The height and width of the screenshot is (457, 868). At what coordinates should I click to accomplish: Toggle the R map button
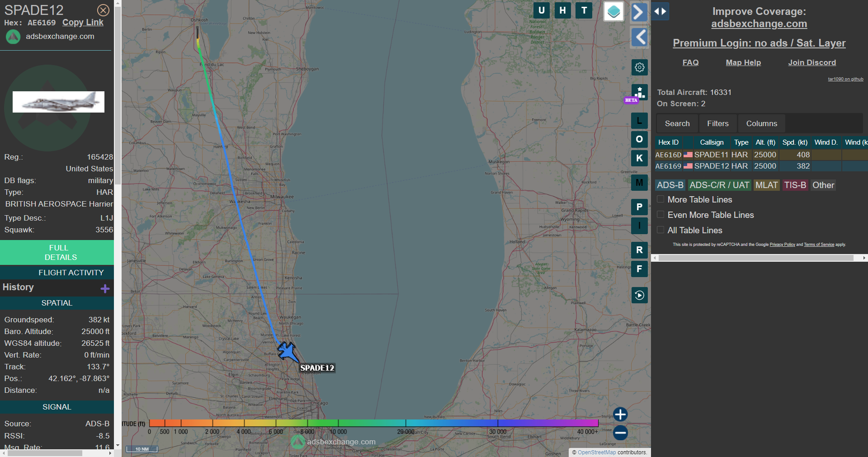click(639, 250)
